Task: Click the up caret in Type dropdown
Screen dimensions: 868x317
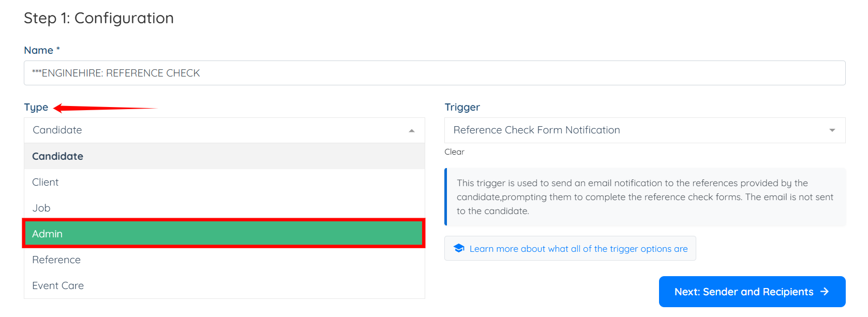Action: [x=412, y=131]
